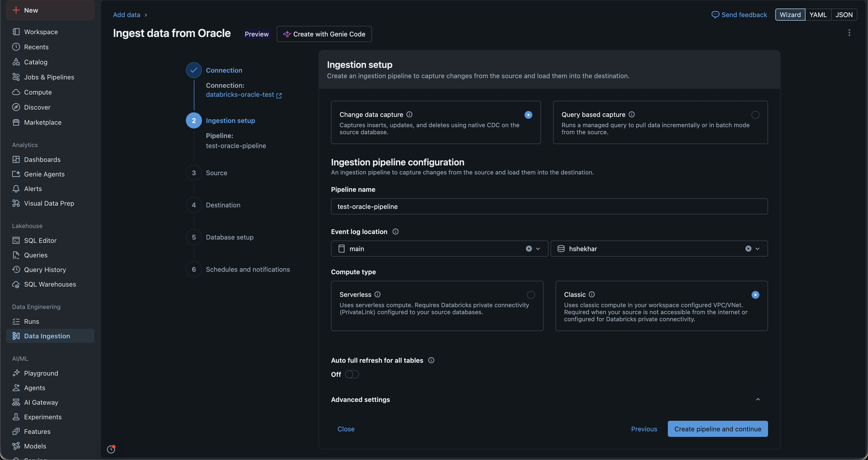Screen dimensions: 868x460
Task: Click the Pipeline name input field
Action: 549,206
